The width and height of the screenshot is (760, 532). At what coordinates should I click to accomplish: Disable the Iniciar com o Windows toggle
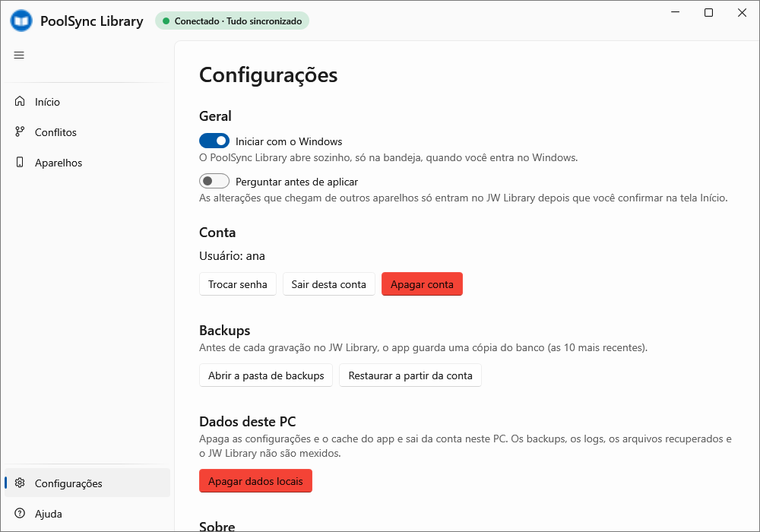(x=214, y=141)
